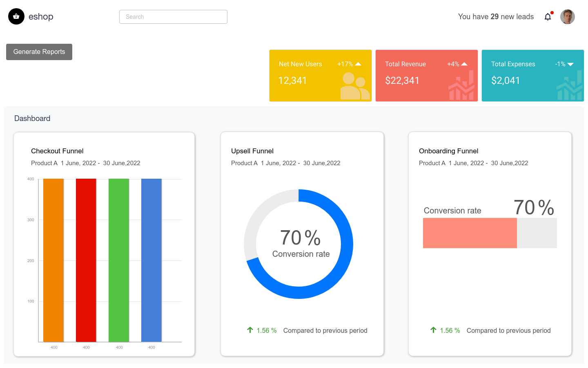Open your profile avatar picture
The height and width of the screenshot is (368, 588).
(x=568, y=16)
